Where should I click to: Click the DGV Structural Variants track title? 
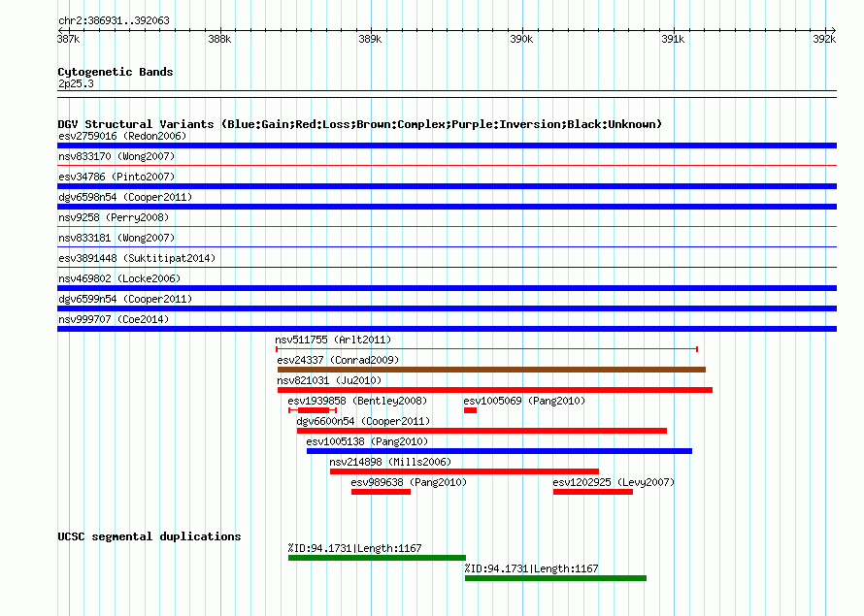tap(360, 124)
